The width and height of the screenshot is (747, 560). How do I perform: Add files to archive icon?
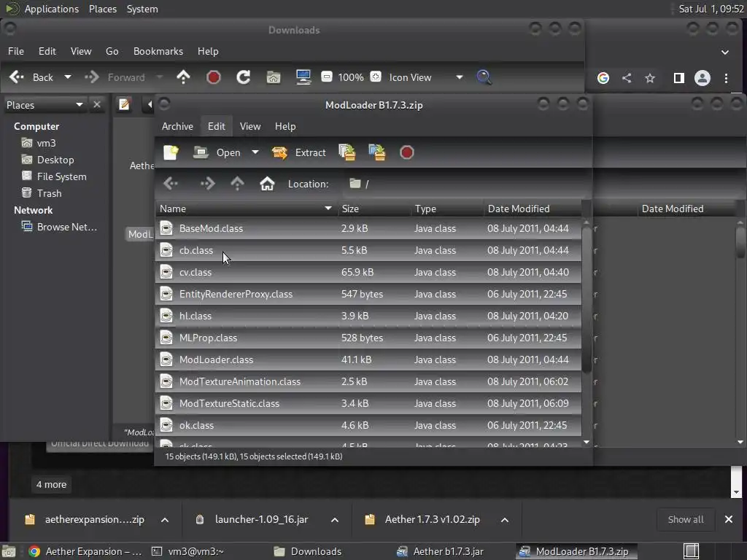(x=347, y=152)
